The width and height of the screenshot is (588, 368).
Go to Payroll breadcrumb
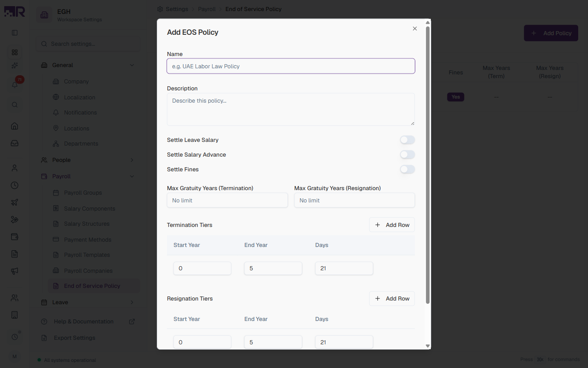[207, 9]
